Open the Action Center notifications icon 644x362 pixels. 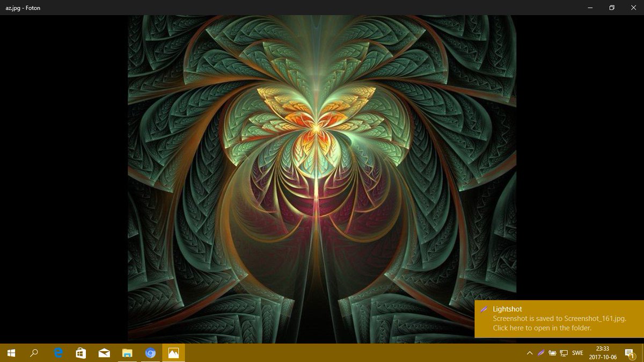point(630,353)
